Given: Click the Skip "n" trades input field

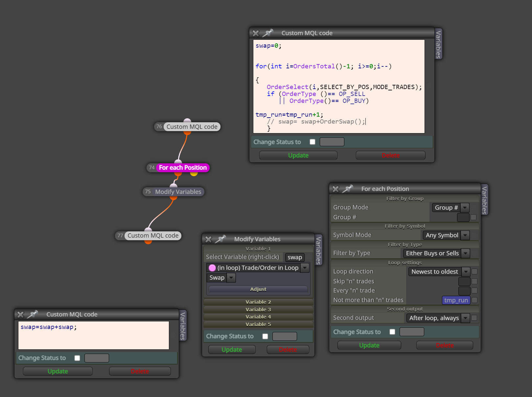Looking at the screenshot, I should [464, 281].
